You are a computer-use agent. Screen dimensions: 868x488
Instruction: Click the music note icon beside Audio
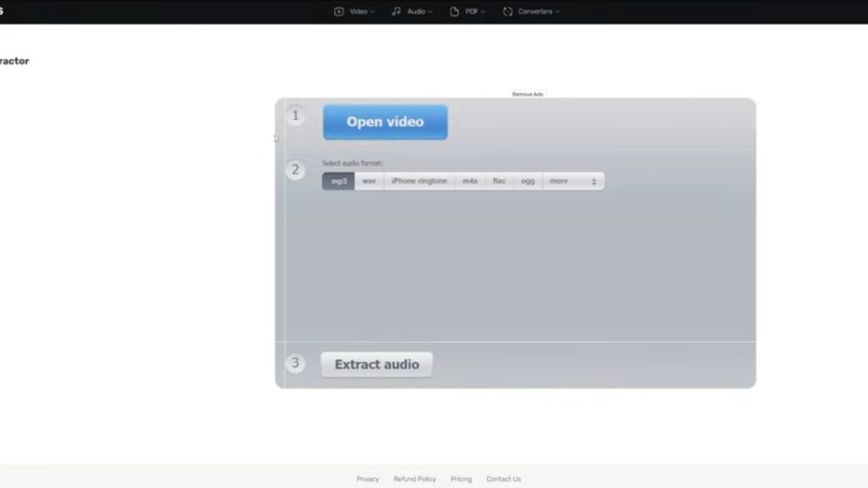click(x=397, y=12)
